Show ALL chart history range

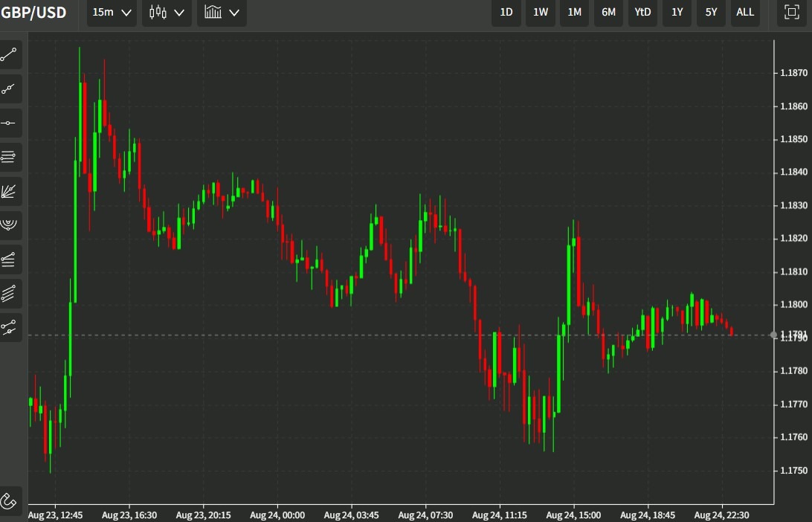point(745,13)
